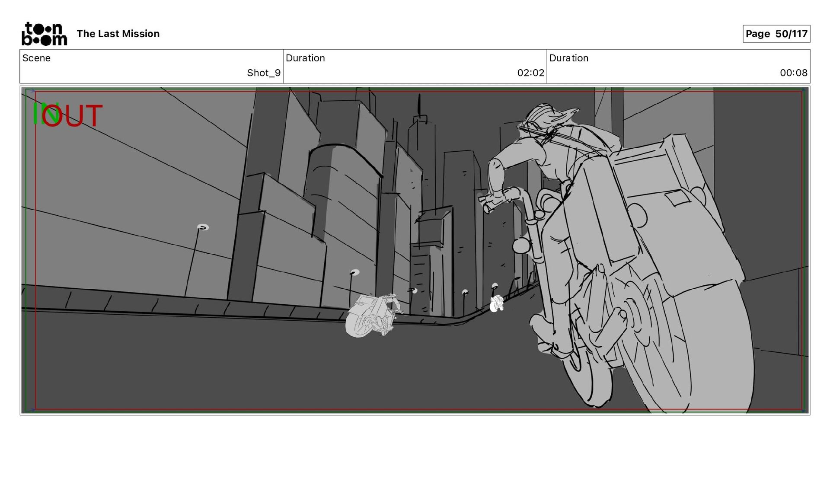Select the scene name 'Shot_9'

[x=264, y=73]
